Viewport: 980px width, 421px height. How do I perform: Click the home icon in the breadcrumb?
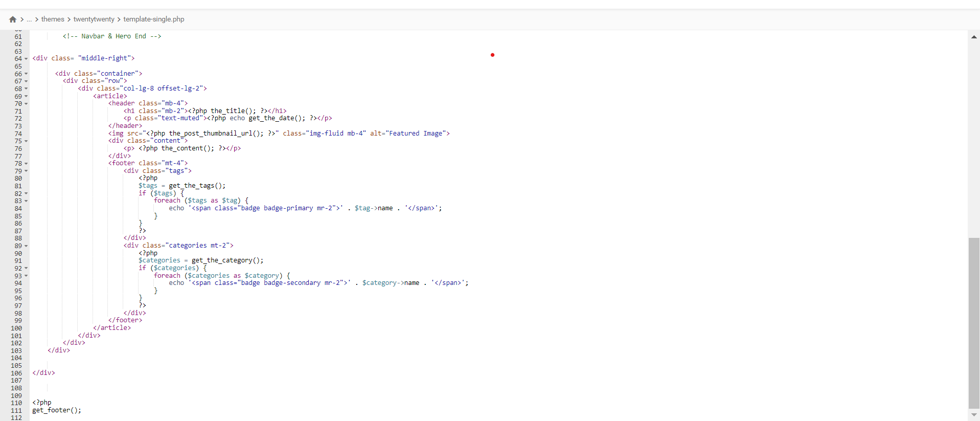(x=13, y=19)
